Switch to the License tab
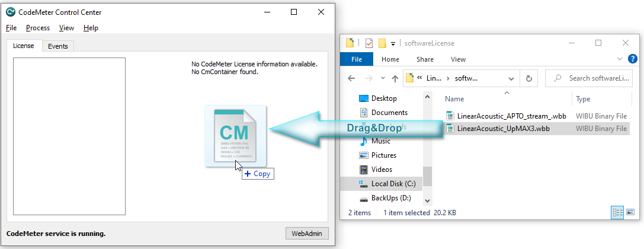This screenshot has width=644, height=249. click(x=24, y=46)
